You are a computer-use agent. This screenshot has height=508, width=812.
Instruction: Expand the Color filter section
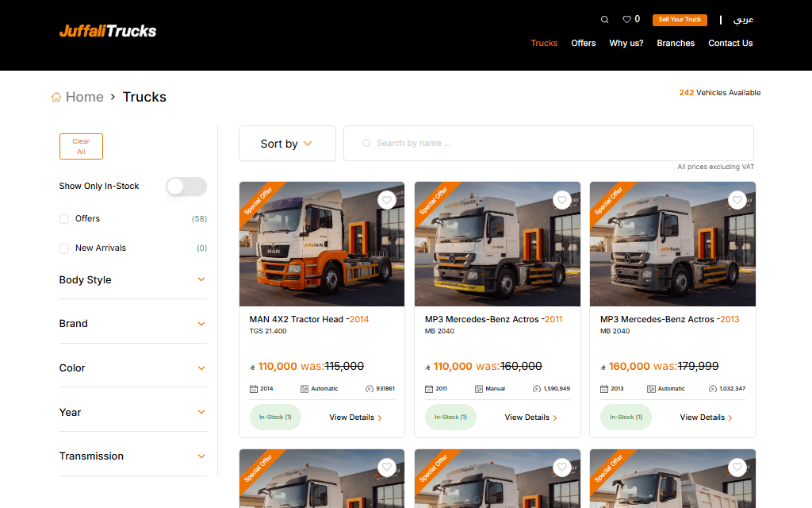pos(133,368)
